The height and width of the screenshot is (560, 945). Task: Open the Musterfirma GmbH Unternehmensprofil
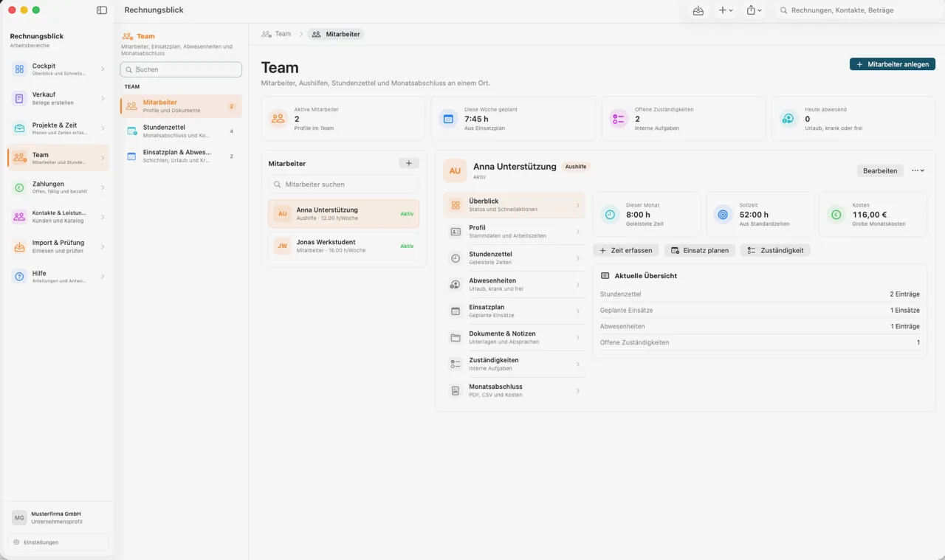pyautogui.click(x=58, y=517)
